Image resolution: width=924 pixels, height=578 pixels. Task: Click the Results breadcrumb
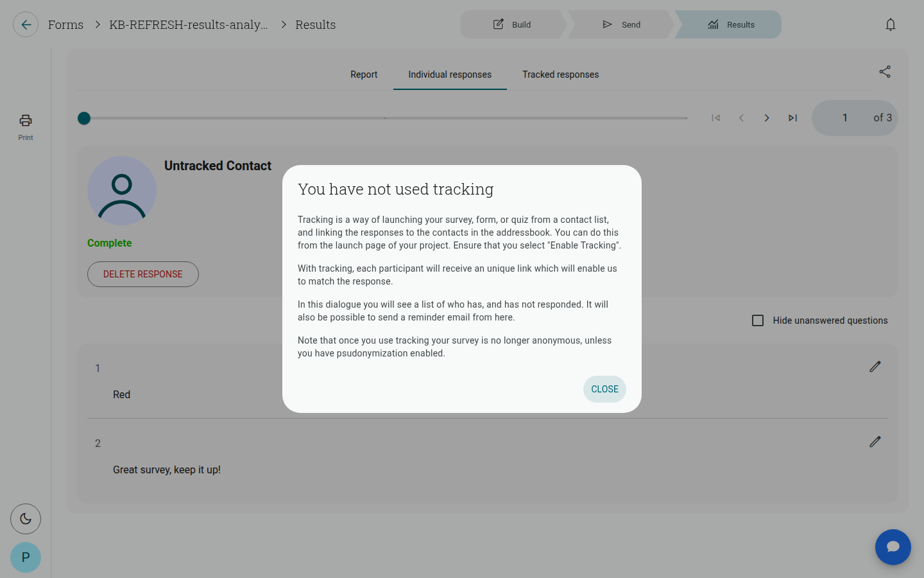click(x=315, y=24)
